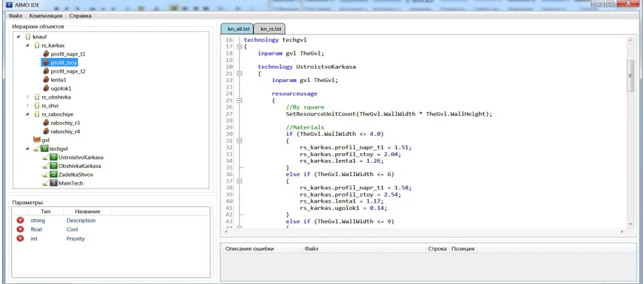Click red icon beside Priority parameter
Viewport: 644px width, 284px height.
(20, 239)
